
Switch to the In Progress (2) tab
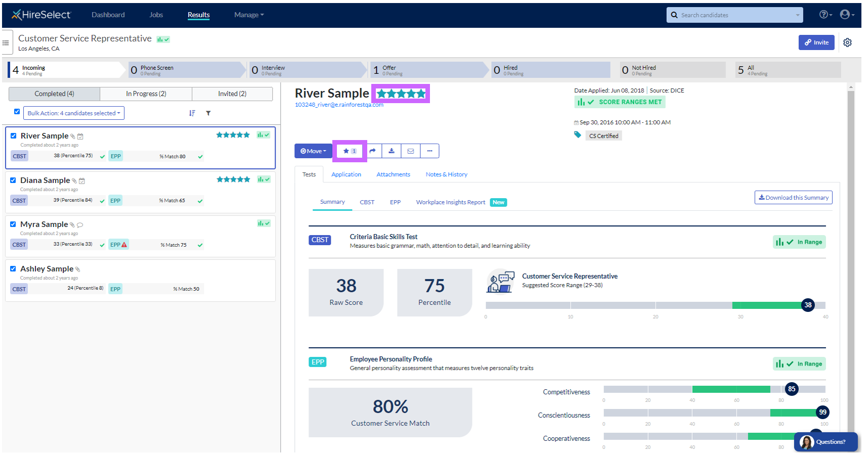(146, 94)
